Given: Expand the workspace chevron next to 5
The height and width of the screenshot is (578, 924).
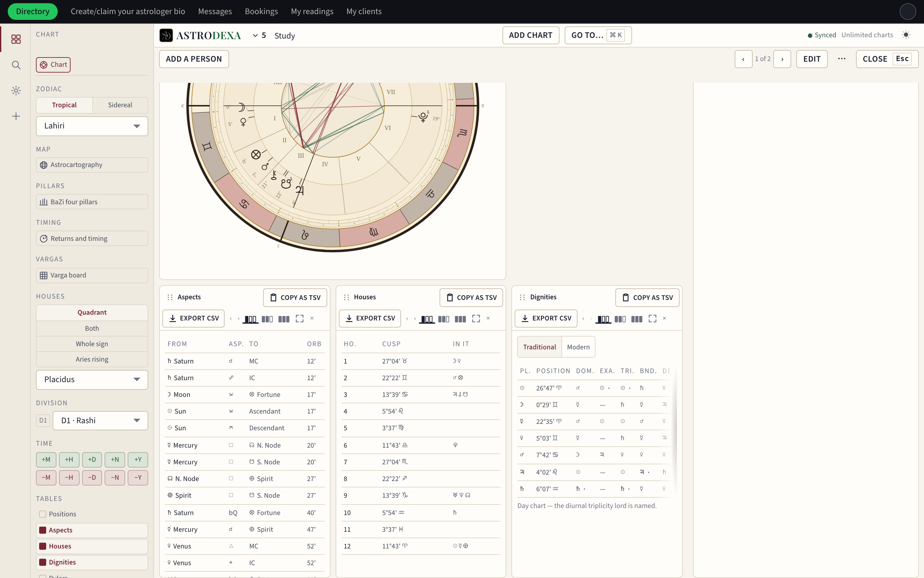Looking at the screenshot, I should 255,36.
